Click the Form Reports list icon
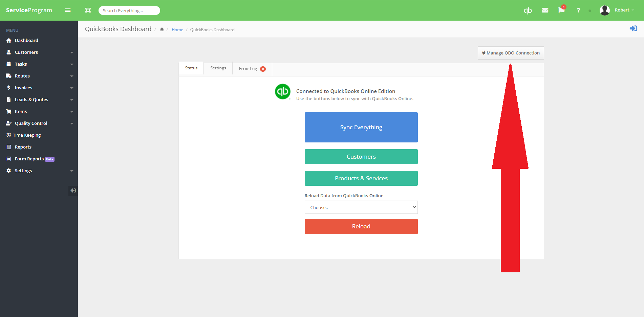644x317 pixels. tap(9, 159)
